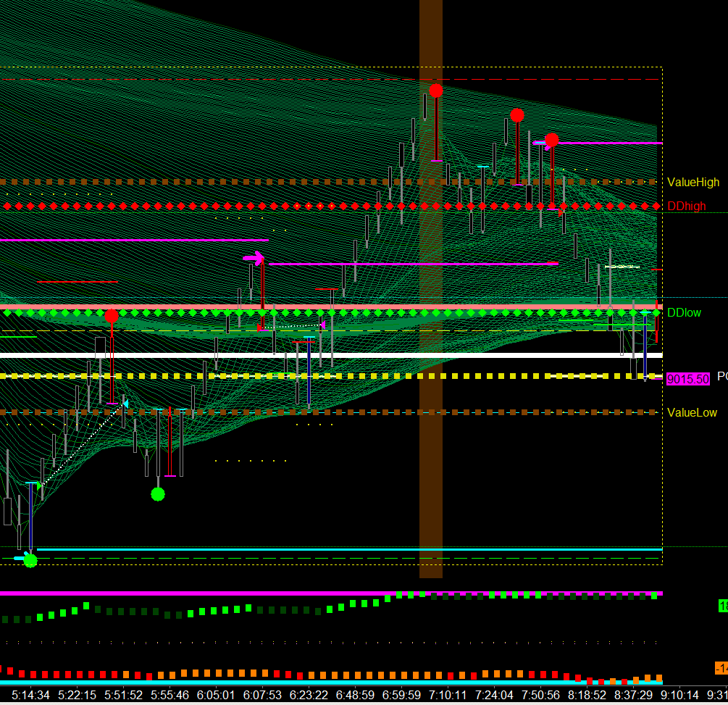Viewport: 728px width, 705px height.
Task: Click the 7:10:11 time axis label
Action: 448,696
